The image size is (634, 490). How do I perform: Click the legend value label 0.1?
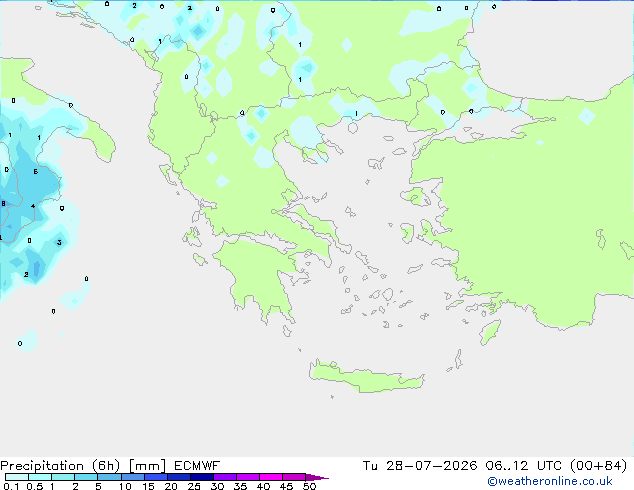pyautogui.click(x=11, y=486)
